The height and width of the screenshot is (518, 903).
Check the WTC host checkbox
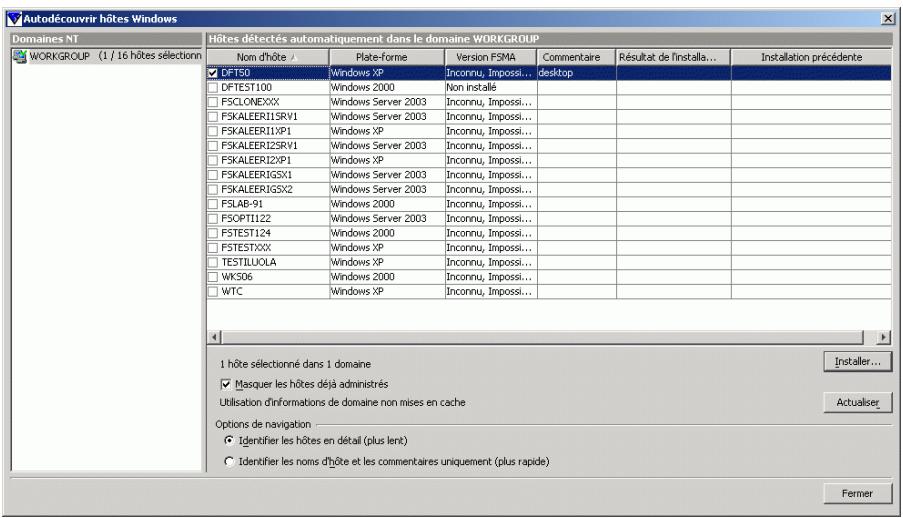pyautogui.click(x=213, y=292)
